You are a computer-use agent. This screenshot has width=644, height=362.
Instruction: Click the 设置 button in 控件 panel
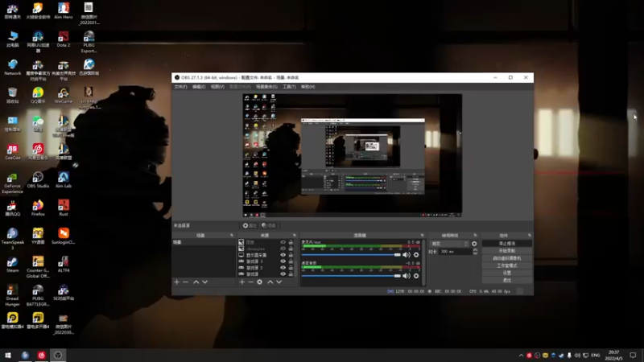tap(507, 273)
